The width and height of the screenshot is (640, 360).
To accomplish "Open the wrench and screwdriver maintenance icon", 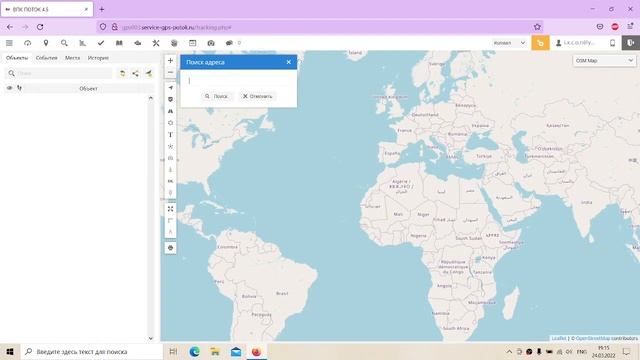I will coord(156,43).
